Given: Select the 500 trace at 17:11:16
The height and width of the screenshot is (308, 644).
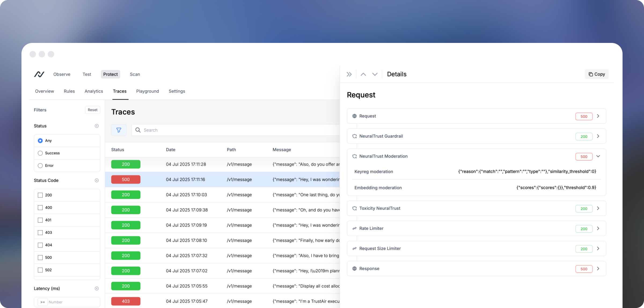Looking at the screenshot, I should pyautogui.click(x=222, y=179).
